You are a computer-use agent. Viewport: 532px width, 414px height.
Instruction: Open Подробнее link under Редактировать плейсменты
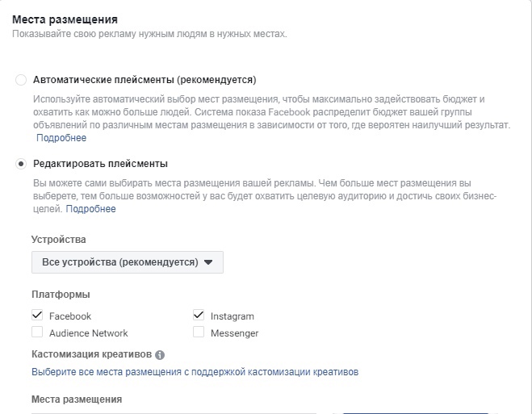(90, 209)
